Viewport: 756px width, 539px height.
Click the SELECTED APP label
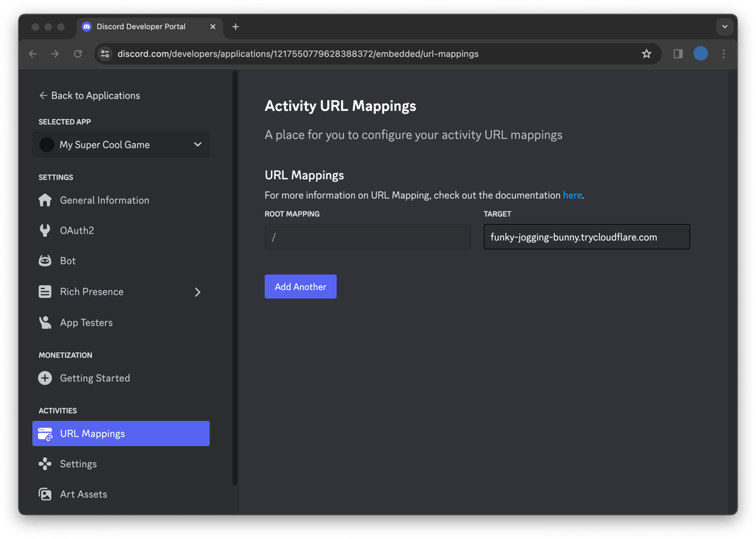pyautogui.click(x=64, y=122)
